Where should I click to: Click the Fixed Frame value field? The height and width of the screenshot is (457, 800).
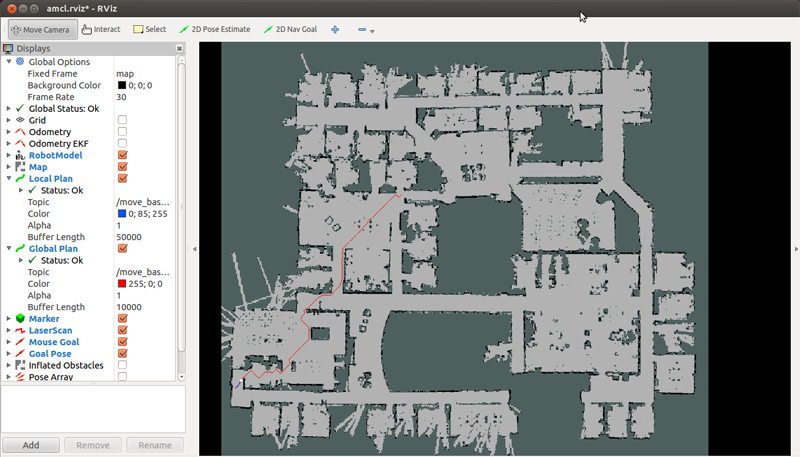(x=145, y=73)
